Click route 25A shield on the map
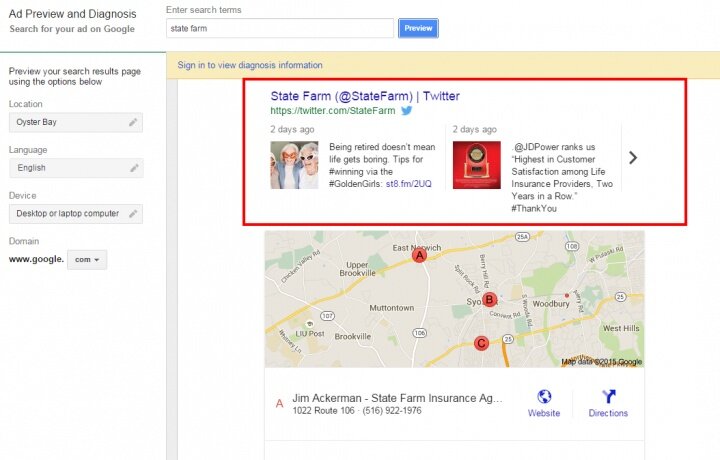The height and width of the screenshot is (460, 720). [x=522, y=237]
